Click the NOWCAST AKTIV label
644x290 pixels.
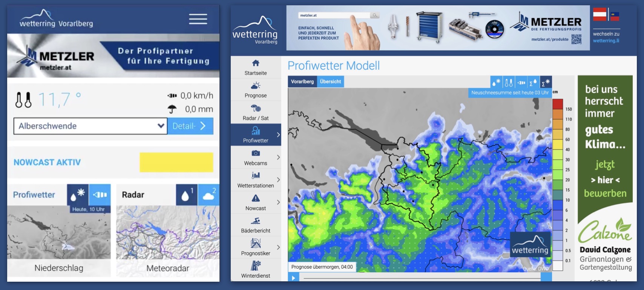pyautogui.click(x=47, y=162)
